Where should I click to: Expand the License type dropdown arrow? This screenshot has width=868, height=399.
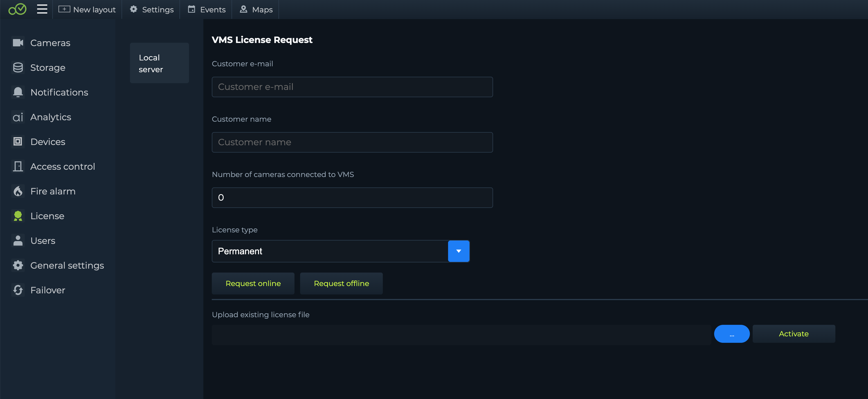(458, 251)
